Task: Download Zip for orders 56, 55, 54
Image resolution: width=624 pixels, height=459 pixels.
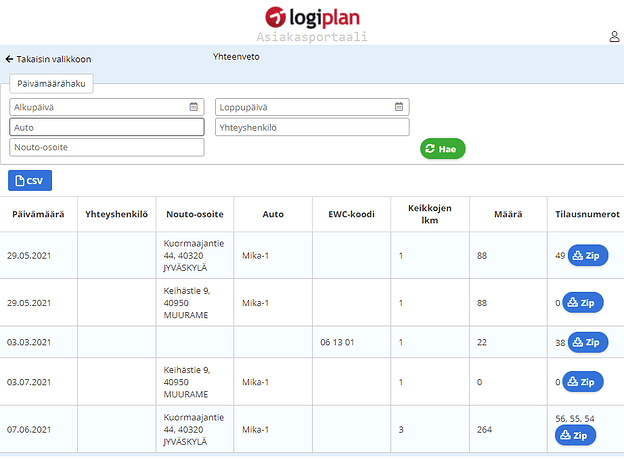Action: pyautogui.click(x=575, y=436)
